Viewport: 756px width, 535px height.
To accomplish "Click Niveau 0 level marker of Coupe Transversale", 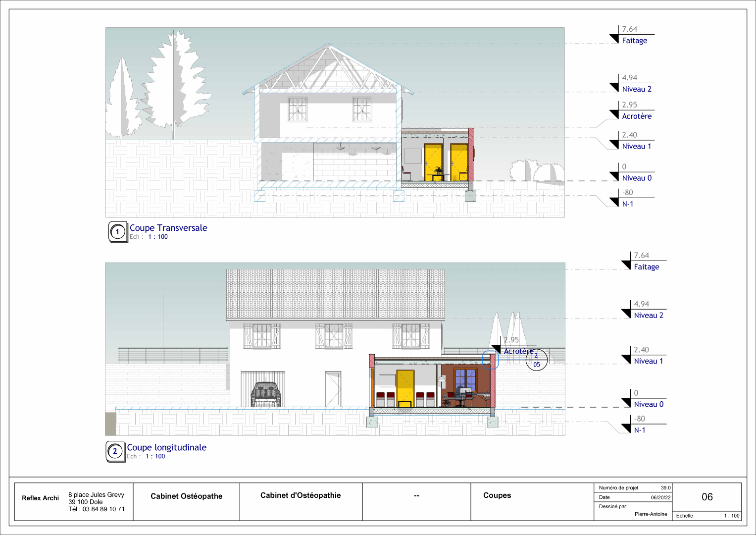I will [x=636, y=178].
